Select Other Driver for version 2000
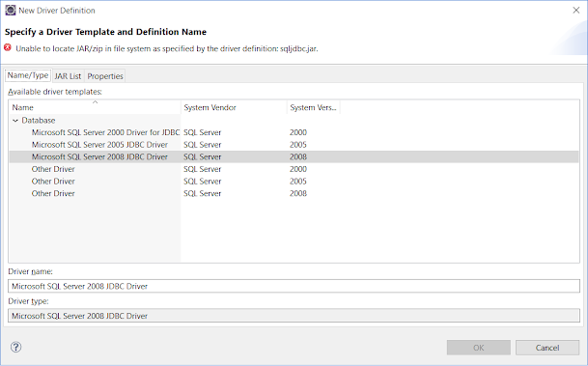588x366 pixels. coord(53,169)
